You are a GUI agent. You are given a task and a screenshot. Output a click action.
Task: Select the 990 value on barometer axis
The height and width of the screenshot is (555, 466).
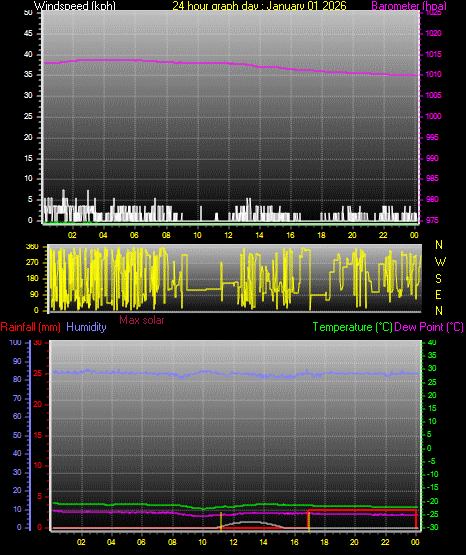coord(432,158)
